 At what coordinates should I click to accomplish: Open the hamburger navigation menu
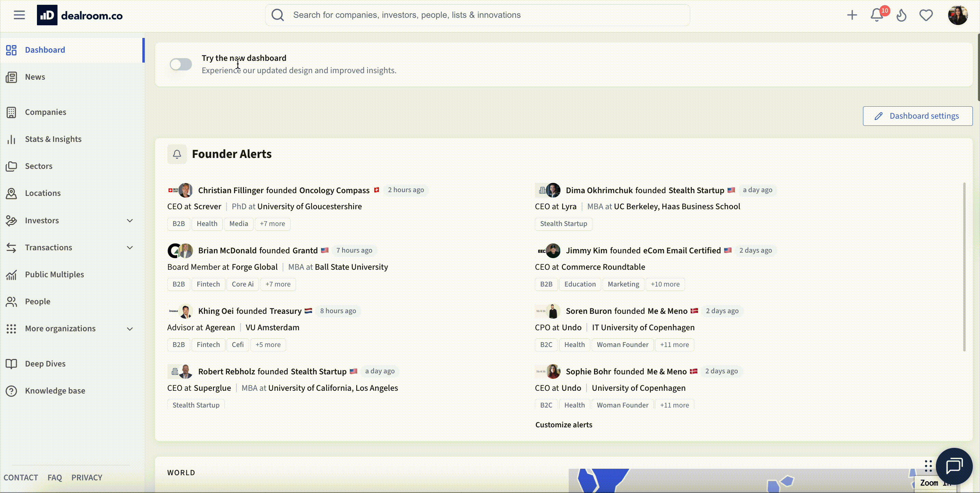19,15
